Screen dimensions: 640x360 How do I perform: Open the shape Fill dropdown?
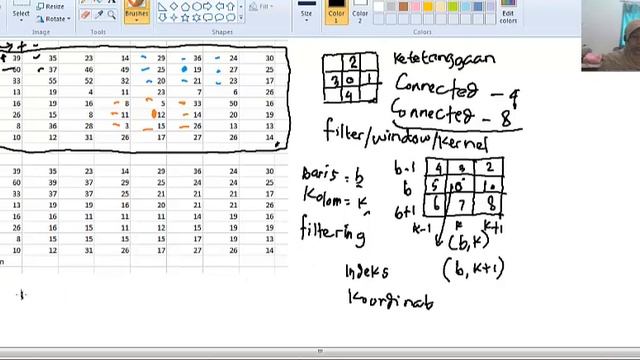tap(261, 7)
